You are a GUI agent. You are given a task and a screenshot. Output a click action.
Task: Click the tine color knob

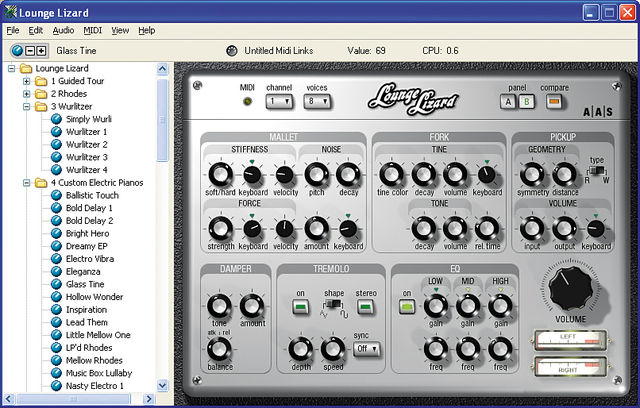(391, 175)
